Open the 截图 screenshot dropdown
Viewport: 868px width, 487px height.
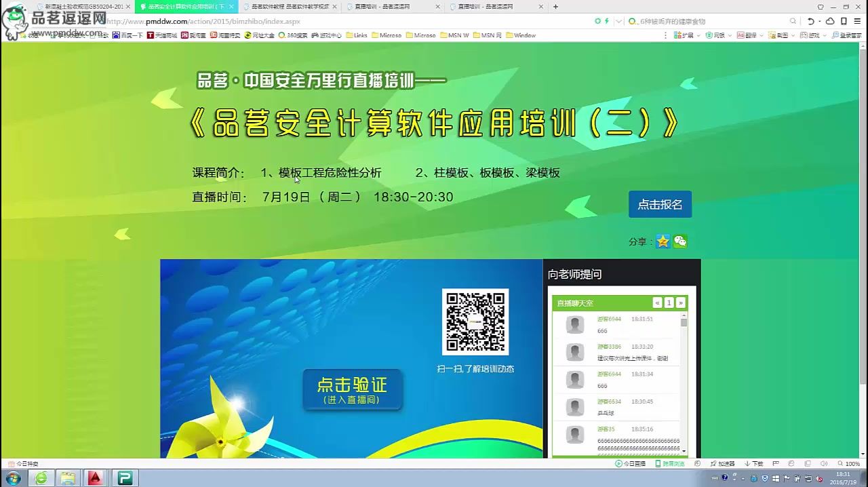click(781, 35)
